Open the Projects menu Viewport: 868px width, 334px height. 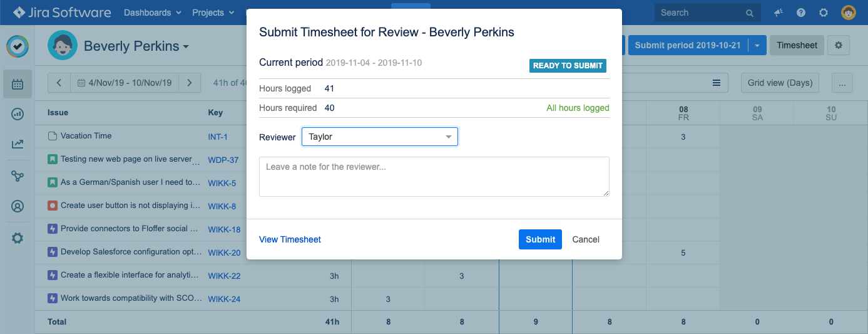[213, 13]
